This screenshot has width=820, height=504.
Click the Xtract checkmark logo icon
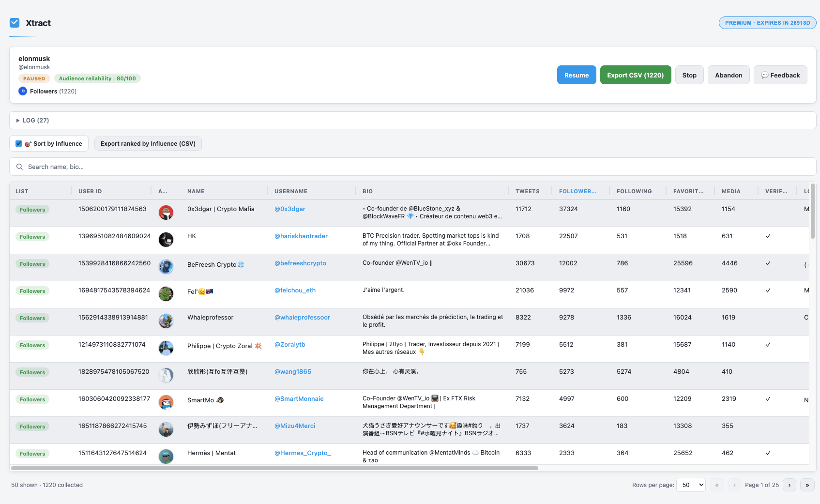pos(15,22)
